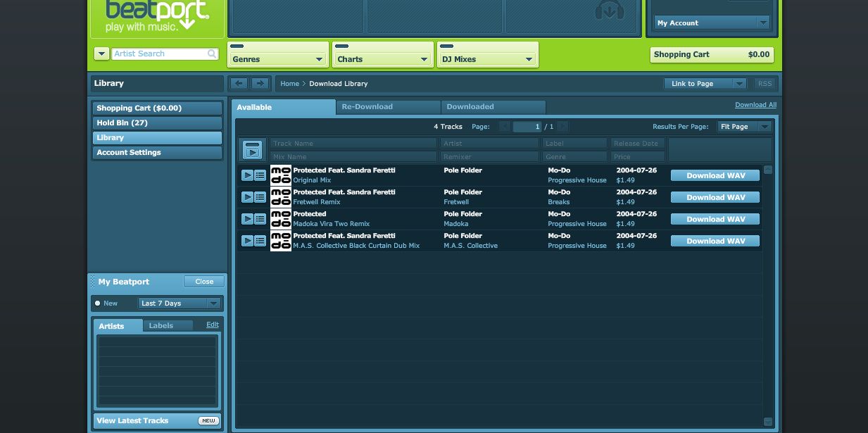Viewport: 868px width, 433px height.
Task: Expand the My Account dropdown
Action: [x=712, y=23]
